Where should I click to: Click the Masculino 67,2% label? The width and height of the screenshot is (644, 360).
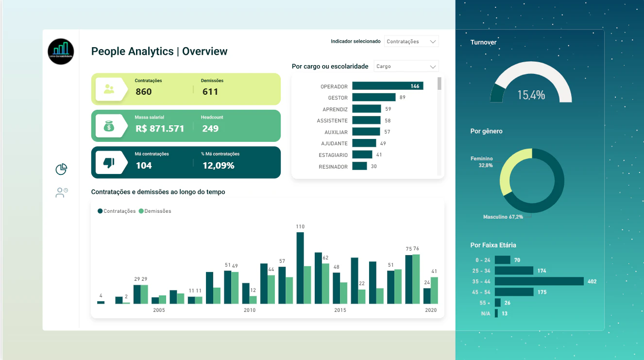tap(503, 217)
